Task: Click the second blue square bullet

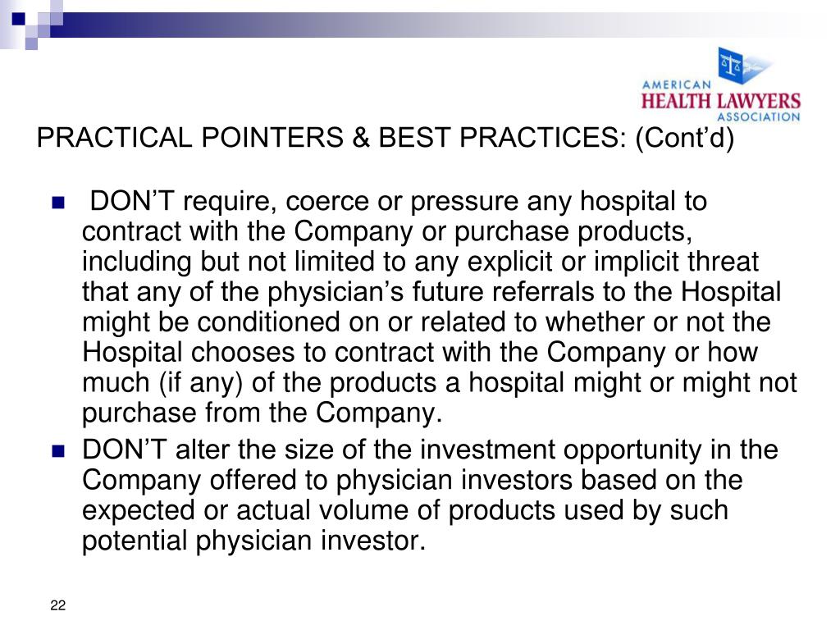Action: point(58,452)
